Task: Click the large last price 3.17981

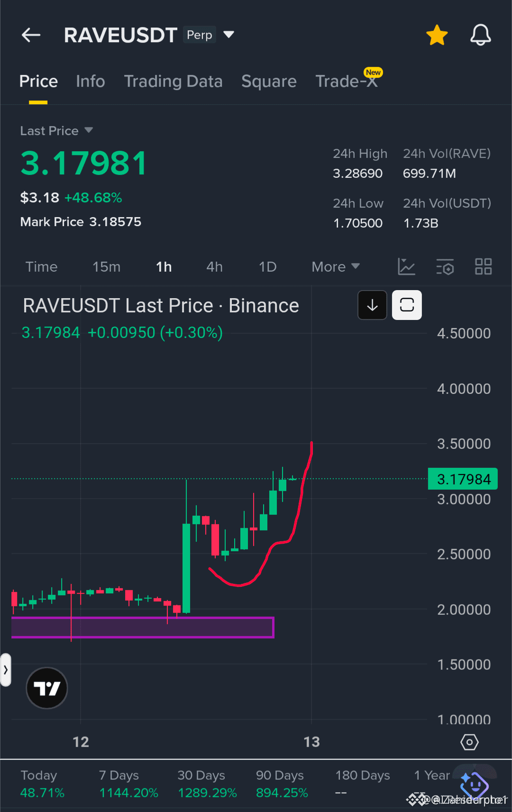Action: [x=83, y=164]
